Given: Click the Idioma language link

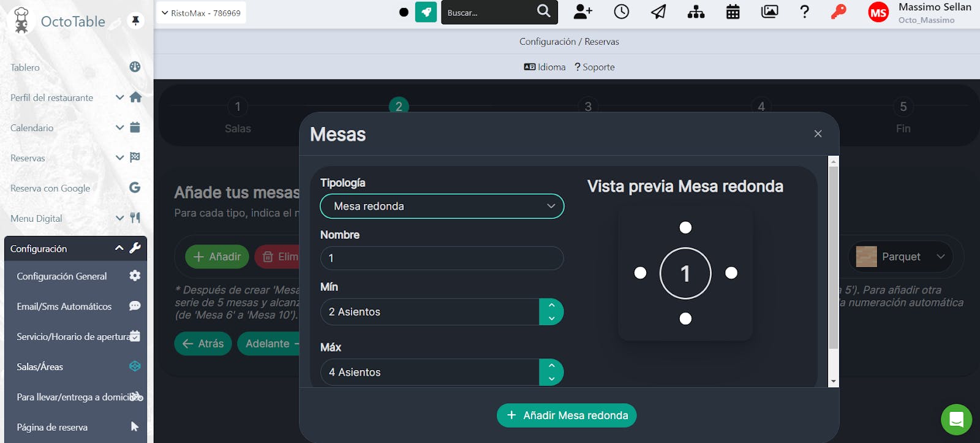Looking at the screenshot, I should (545, 67).
